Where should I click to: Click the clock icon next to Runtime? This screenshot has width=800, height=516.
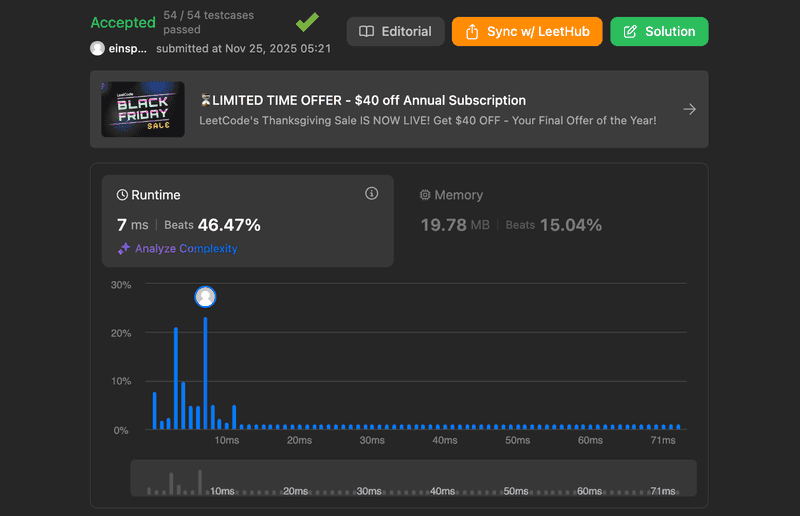coord(123,195)
